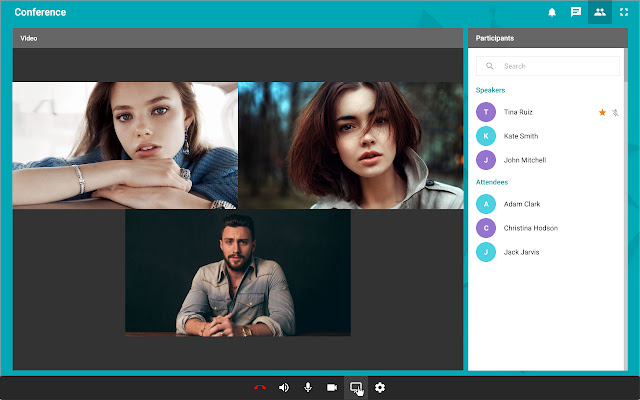Open the notifications bell icon
The width and height of the screenshot is (640, 400).
pos(552,12)
